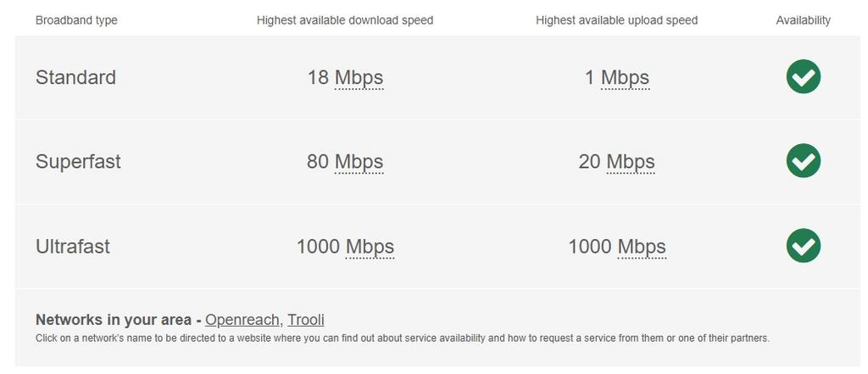Viewport: 868px width, 374px height.
Task: Click Mbps abbreviation beside Standard 18 download
Action: click(359, 78)
